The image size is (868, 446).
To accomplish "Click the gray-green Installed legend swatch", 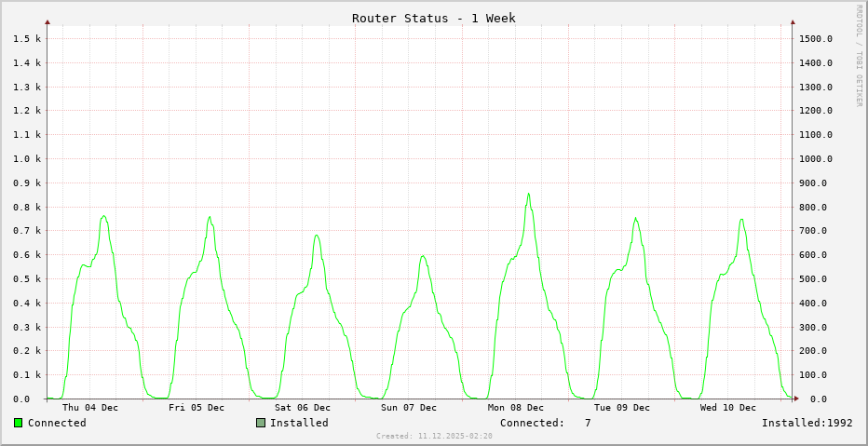I will [x=261, y=423].
